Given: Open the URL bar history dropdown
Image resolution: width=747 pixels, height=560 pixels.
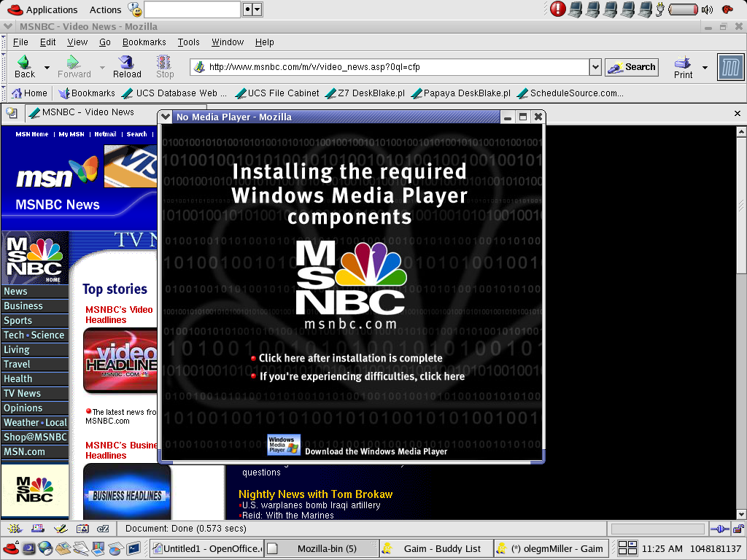Looking at the screenshot, I should (595, 67).
